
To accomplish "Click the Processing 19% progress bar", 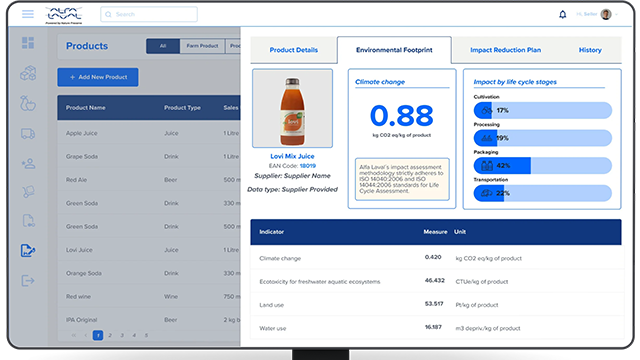I will coord(542,138).
